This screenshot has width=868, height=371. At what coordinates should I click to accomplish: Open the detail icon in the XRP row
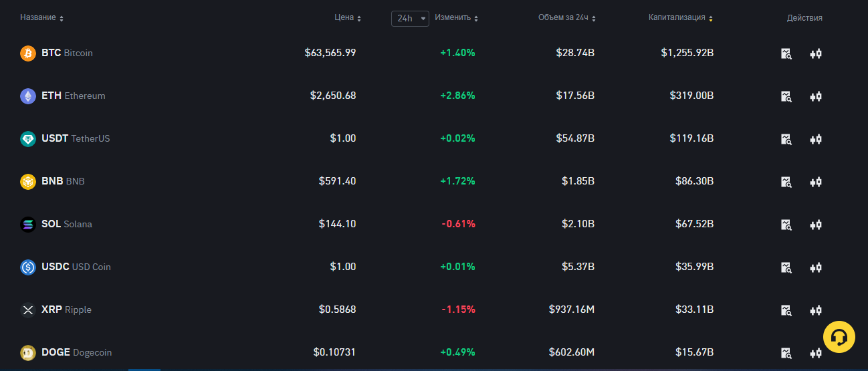pyautogui.click(x=786, y=310)
